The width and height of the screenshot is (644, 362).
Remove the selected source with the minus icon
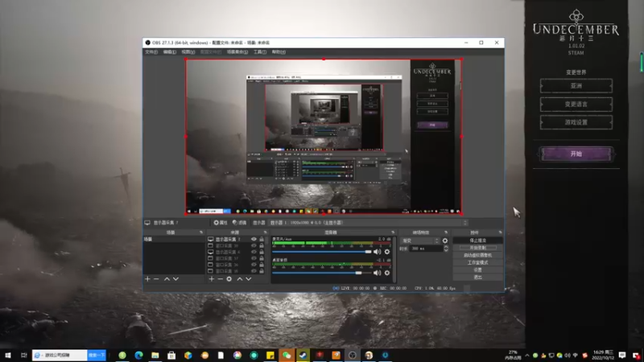click(x=220, y=279)
